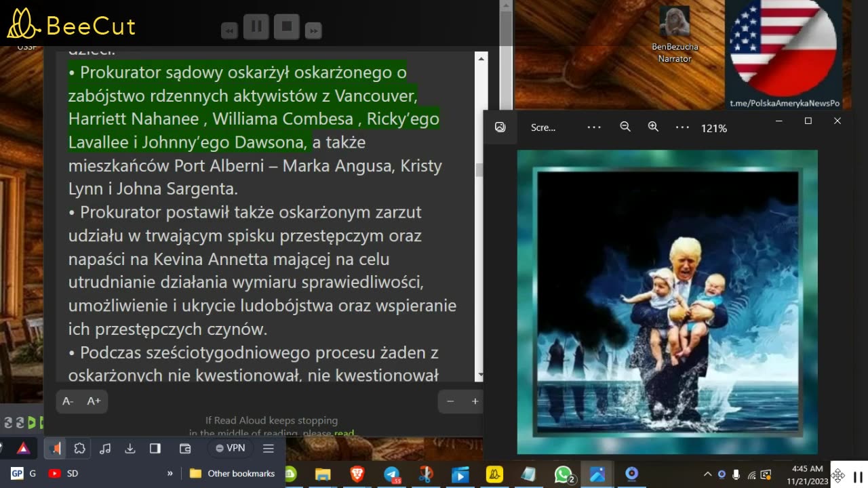Rewind to previous paragraph in Read Aloud
The image size is (868, 488).
(229, 30)
